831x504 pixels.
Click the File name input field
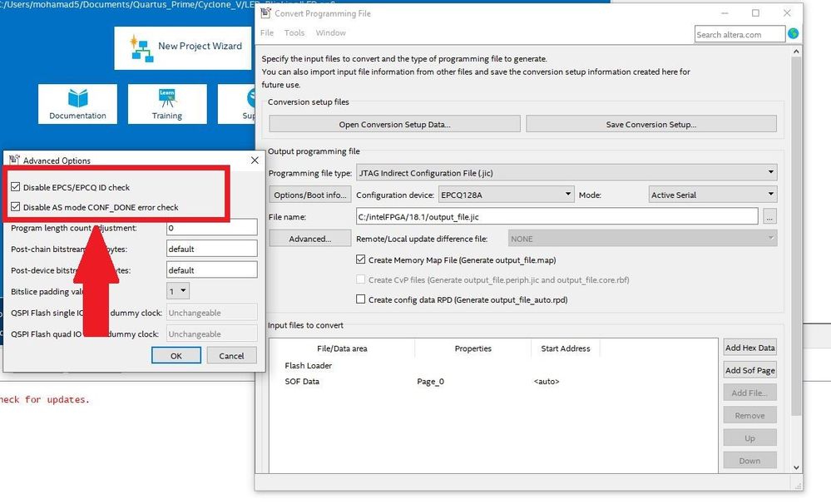click(x=557, y=216)
